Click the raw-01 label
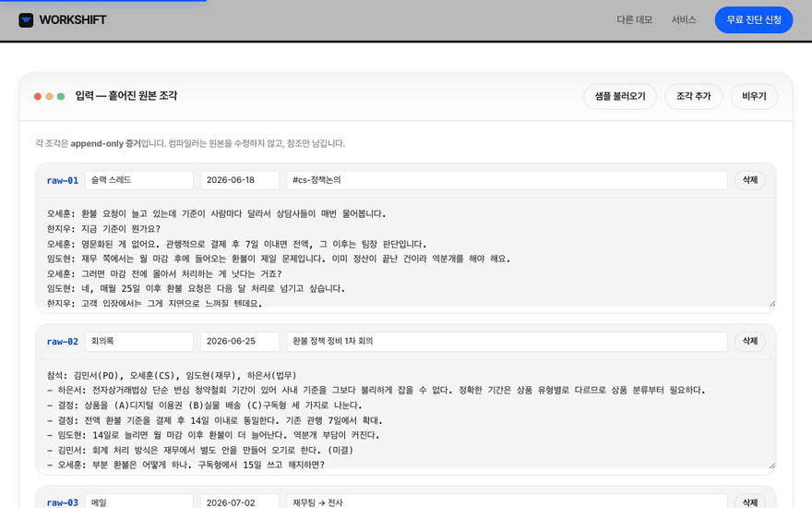 tap(63, 180)
